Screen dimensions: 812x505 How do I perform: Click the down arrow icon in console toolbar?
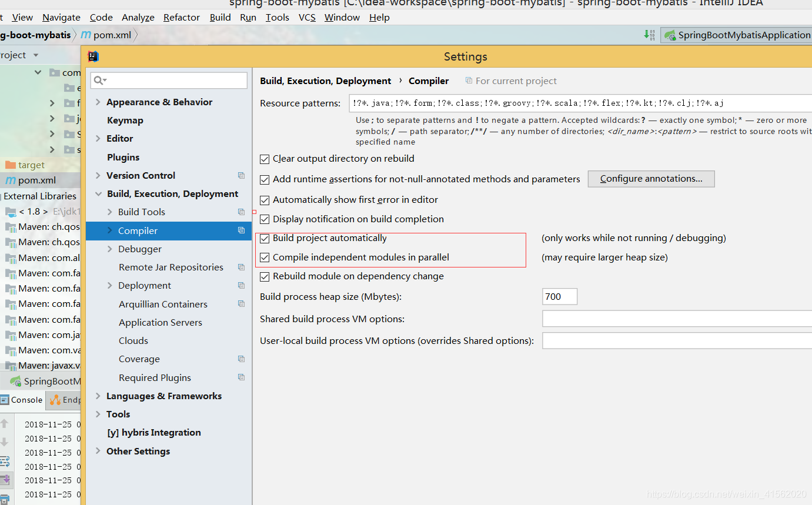[4, 442]
